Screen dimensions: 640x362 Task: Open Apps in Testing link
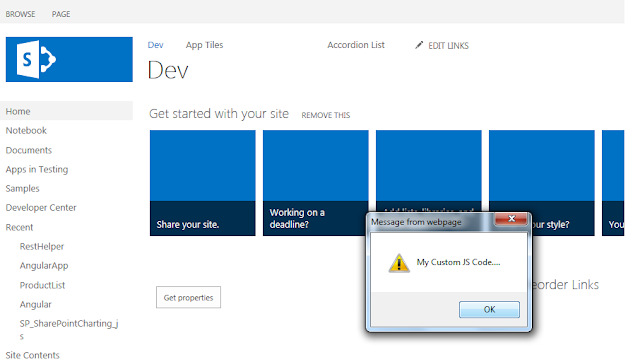pyautogui.click(x=37, y=169)
